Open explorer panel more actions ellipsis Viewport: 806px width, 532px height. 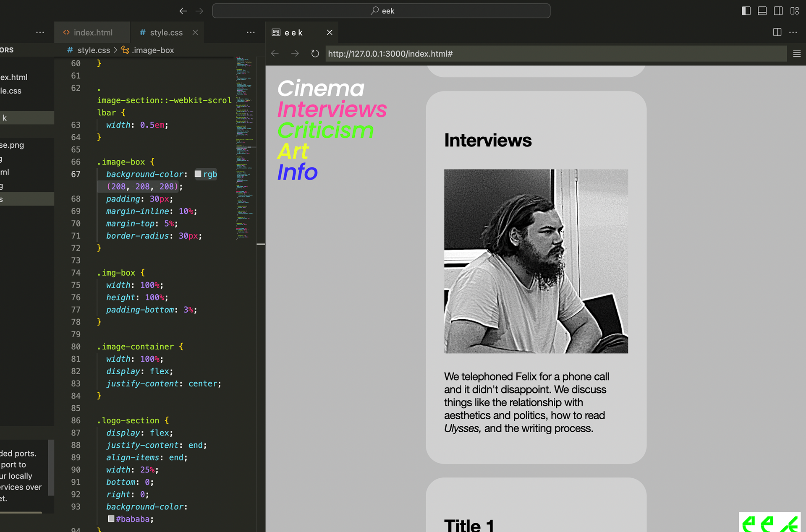40,32
